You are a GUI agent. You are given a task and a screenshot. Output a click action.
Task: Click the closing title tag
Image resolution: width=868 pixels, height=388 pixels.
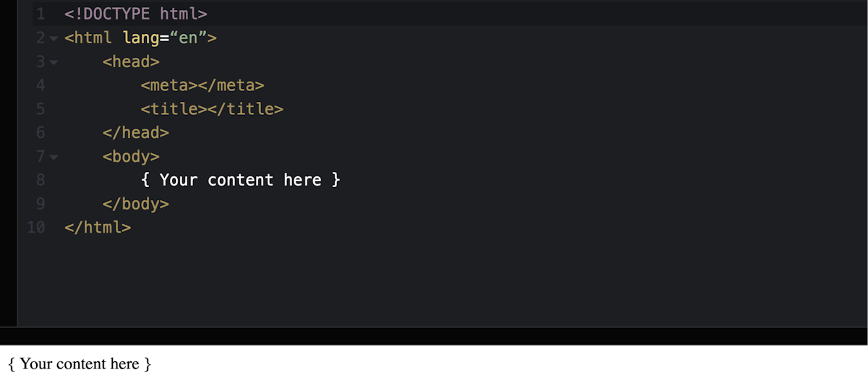(x=246, y=109)
